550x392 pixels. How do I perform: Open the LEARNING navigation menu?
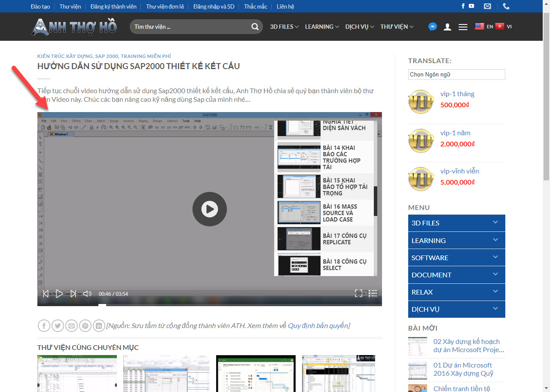click(322, 27)
